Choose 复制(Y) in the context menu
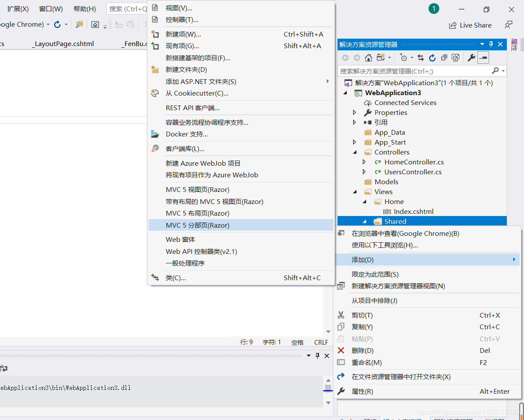Viewport: 524px width, 420px height. (x=426, y=327)
